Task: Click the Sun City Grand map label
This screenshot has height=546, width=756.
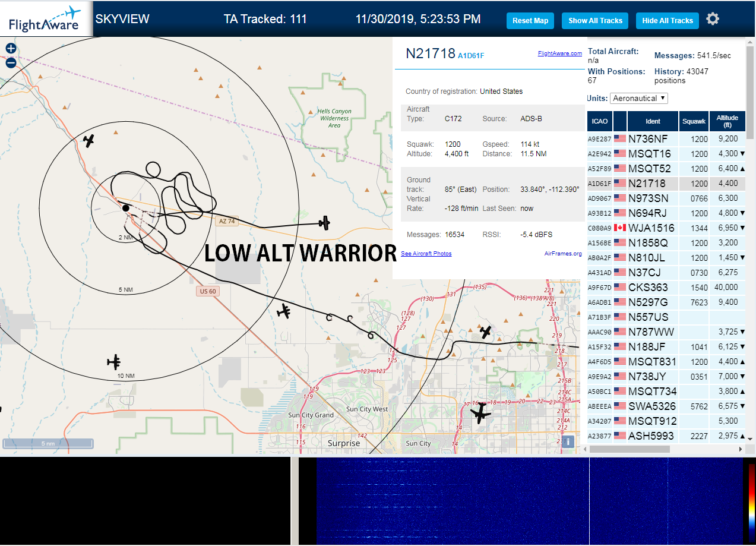Action: pyautogui.click(x=311, y=415)
